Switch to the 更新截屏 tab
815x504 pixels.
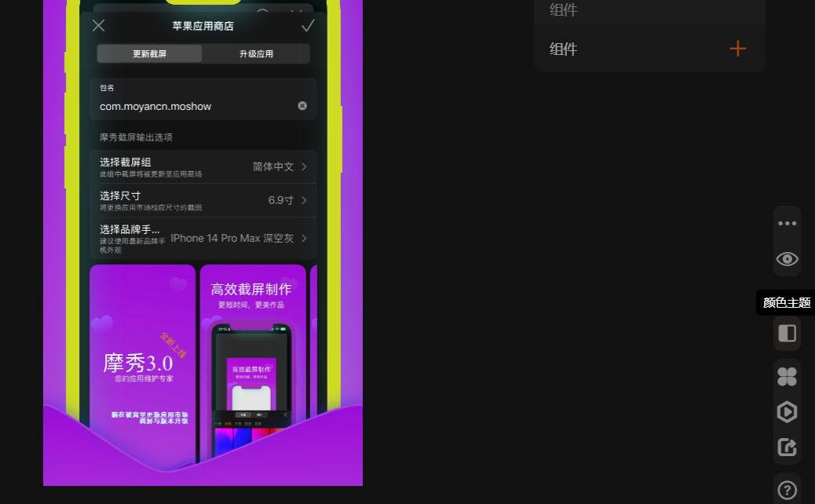150,53
